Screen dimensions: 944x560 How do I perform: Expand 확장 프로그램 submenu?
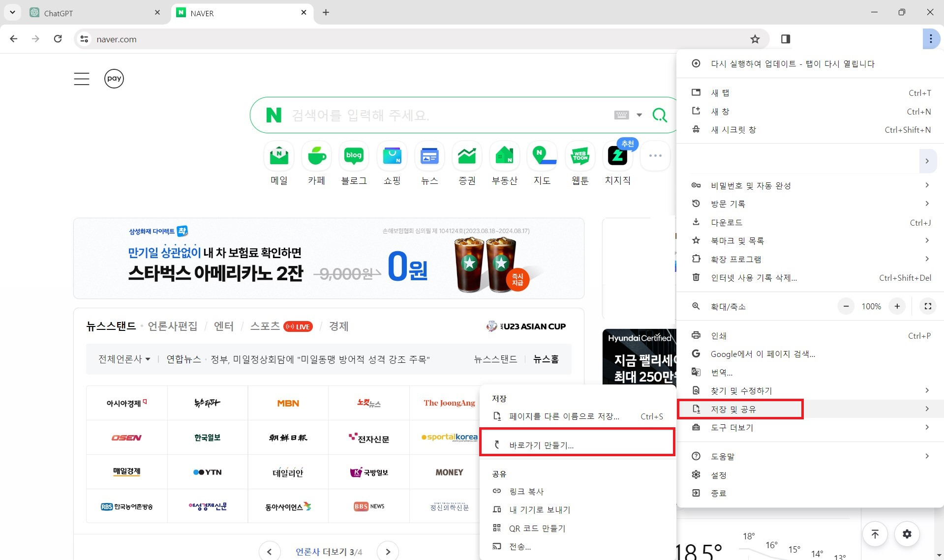(x=810, y=259)
